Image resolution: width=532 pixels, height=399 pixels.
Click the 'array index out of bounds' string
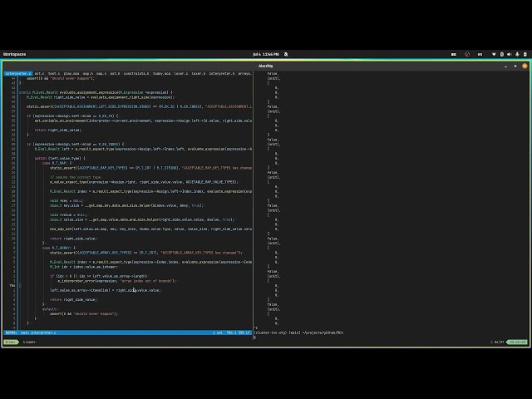tap(148, 281)
